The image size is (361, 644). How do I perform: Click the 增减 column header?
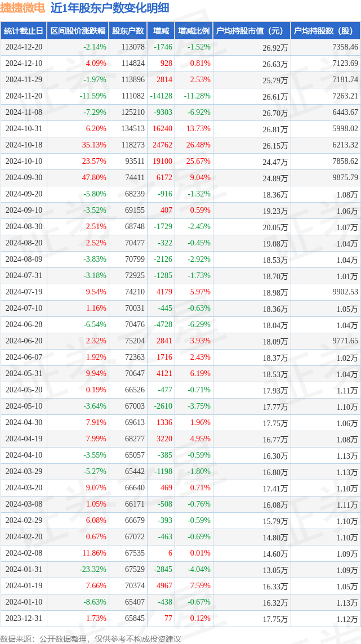[161, 31]
